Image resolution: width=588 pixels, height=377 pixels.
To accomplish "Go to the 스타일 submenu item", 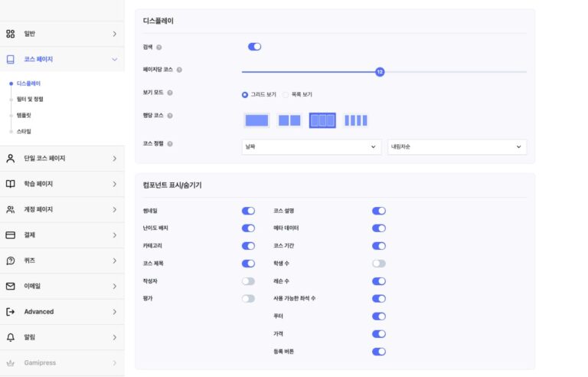I will click(x=24, y=131).
